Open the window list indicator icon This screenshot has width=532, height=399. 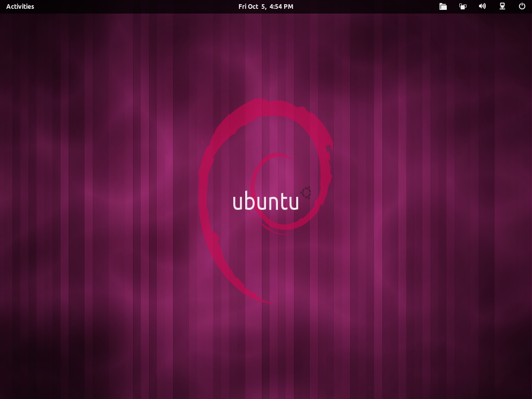463,6
